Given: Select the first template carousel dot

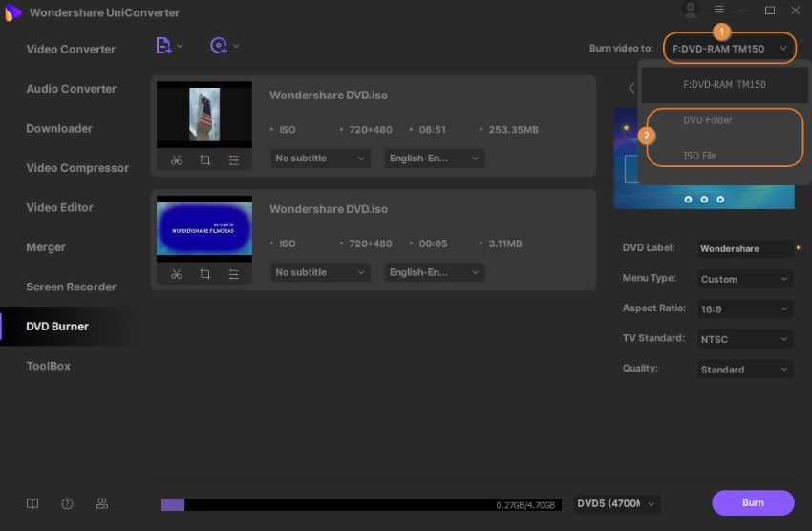Looking at the screenshot, I should (688, 200).
